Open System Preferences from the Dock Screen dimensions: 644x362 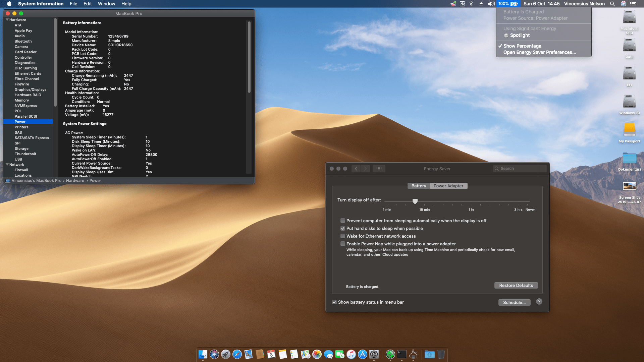[x=374, y=354]
